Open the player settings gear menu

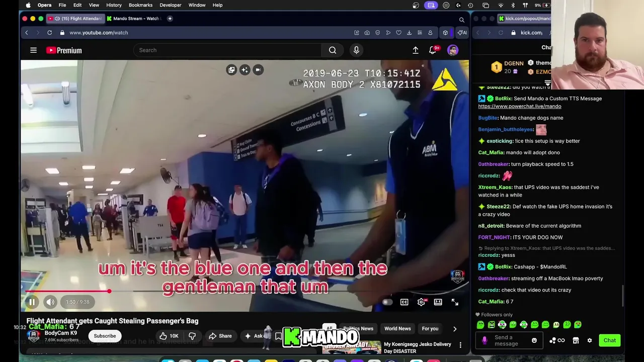[422, 302]
